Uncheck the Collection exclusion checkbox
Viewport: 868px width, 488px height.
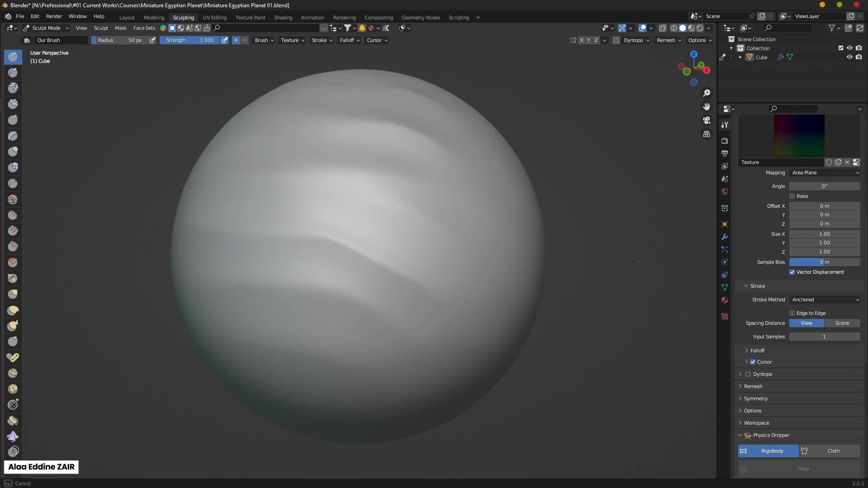(840, 48)
